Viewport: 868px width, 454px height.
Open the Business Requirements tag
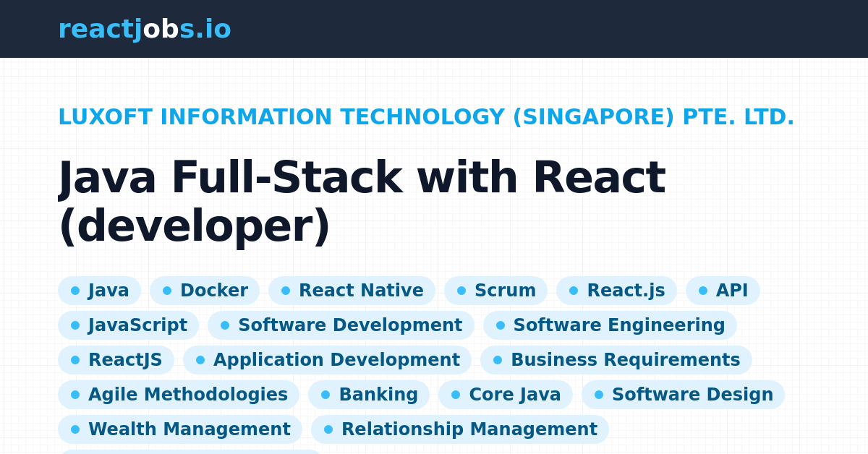(616, 360)
